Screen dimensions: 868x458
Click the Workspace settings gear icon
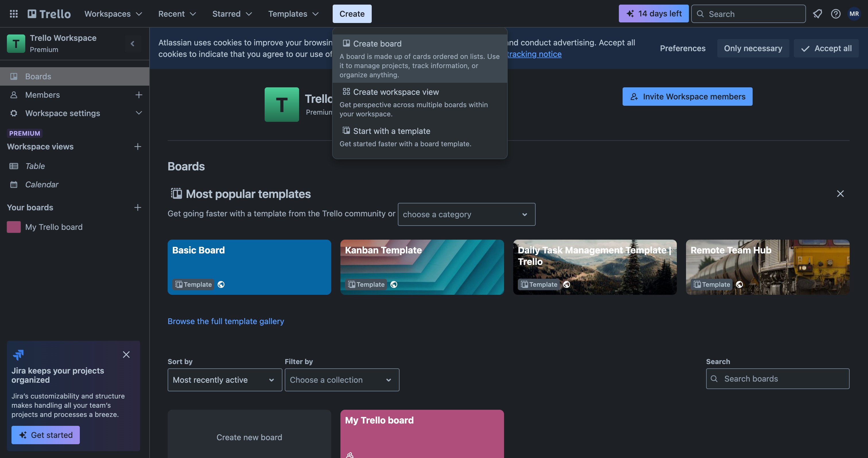tap(13, 113)
